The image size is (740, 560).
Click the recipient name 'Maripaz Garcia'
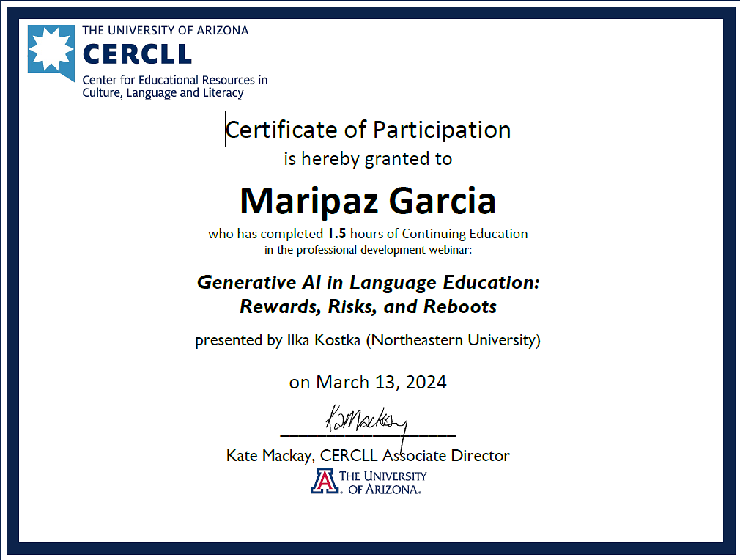coord(368,199)
